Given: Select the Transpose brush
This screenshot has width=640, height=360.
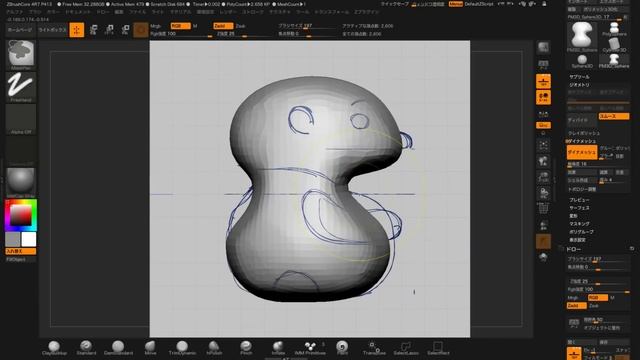Looking at the screenshot, I should tap(374, 348).
